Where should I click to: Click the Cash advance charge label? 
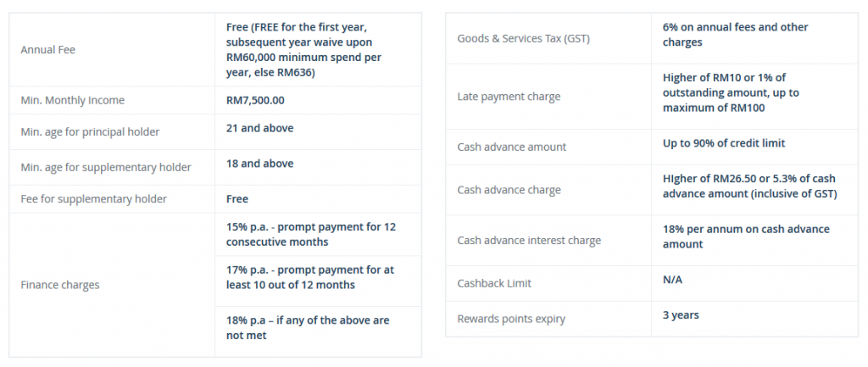(x=509, y=190)
